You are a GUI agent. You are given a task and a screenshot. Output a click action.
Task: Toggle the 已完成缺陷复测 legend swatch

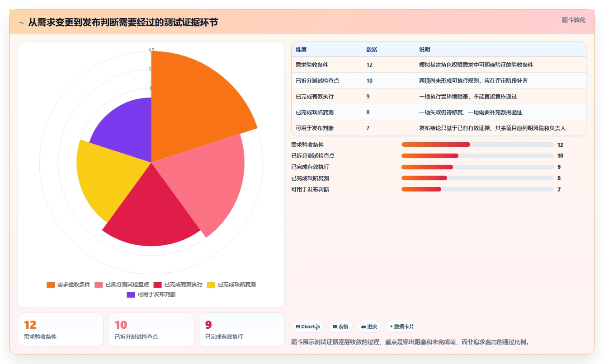pos(211,285)
